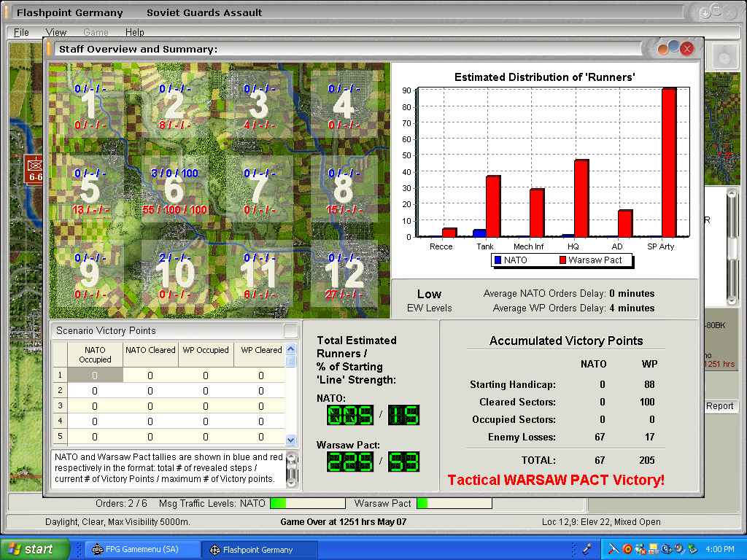Click the blue NATO legend swatch
Image resolution: width=747 pixels, height=560 pixels.
(x=498, y=260)
